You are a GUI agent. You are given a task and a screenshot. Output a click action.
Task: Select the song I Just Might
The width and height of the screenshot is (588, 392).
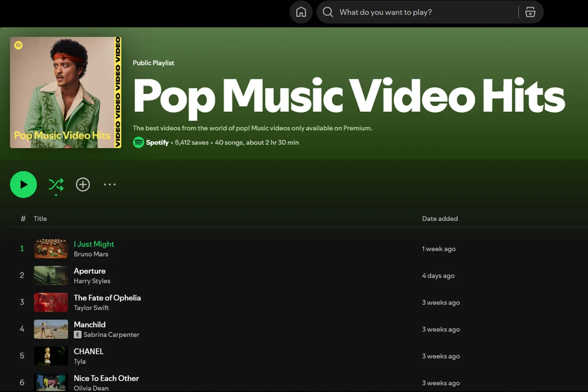click(94, 244)
